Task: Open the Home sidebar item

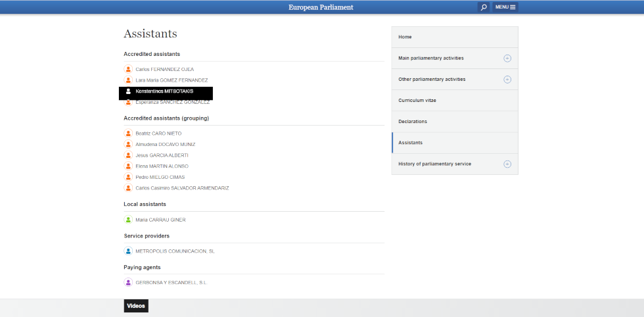Action: point(455,37)
